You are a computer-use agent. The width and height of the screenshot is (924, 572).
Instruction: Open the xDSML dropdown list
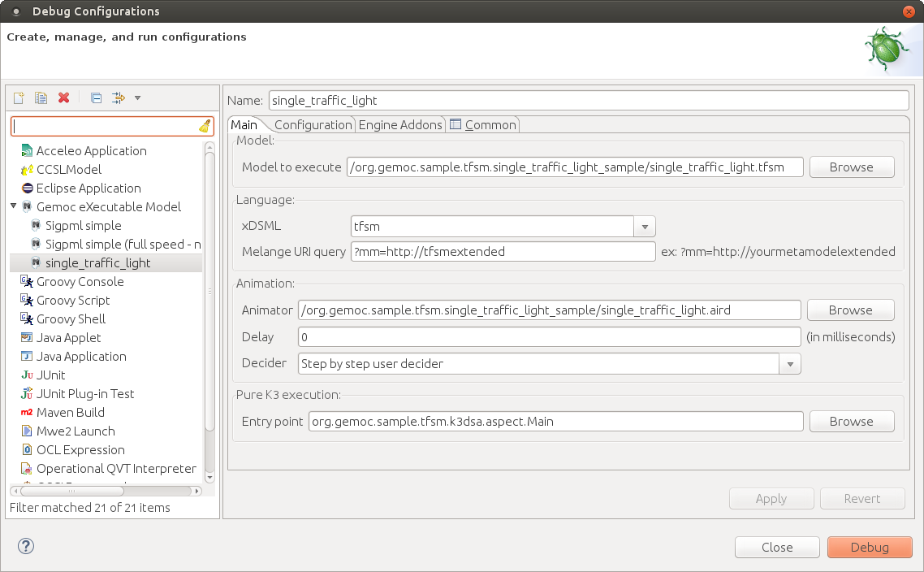[645, 227]
